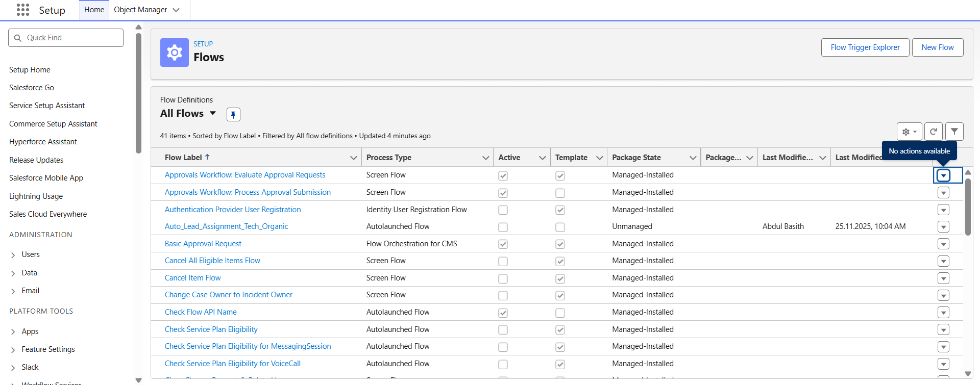This screenshot has height=385, width=980.
Task: Open row actions for Check Service Plan Eligibility for MessagingSession
Action: click(x=944, y=347)
